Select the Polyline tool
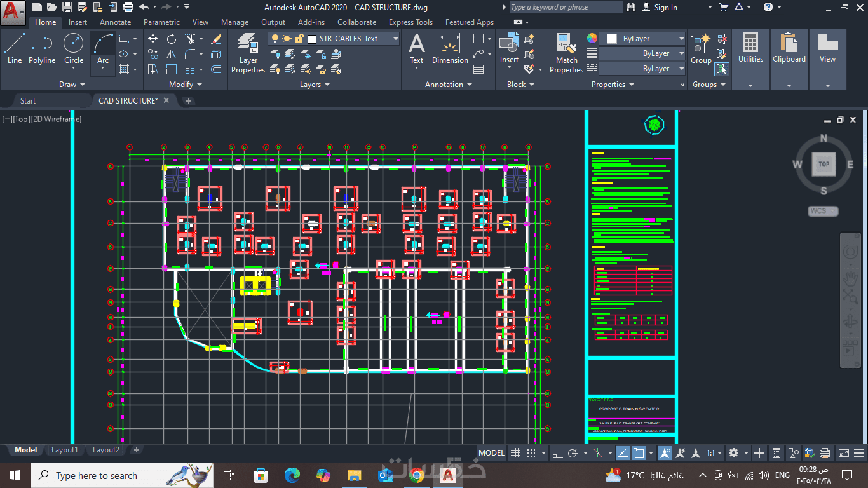Image resolution: width=868 pixels, height=488 pixels. 42,49
